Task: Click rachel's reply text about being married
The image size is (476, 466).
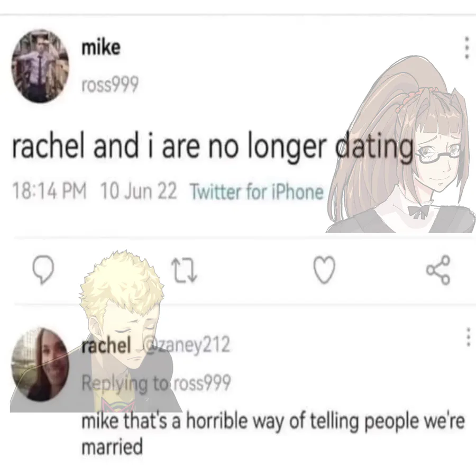Action: (x=272, y=434)
